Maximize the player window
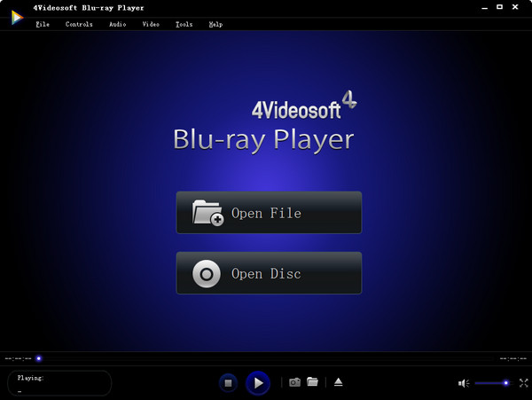The width and height of the screenshot is (532, 400). (499, 7)
